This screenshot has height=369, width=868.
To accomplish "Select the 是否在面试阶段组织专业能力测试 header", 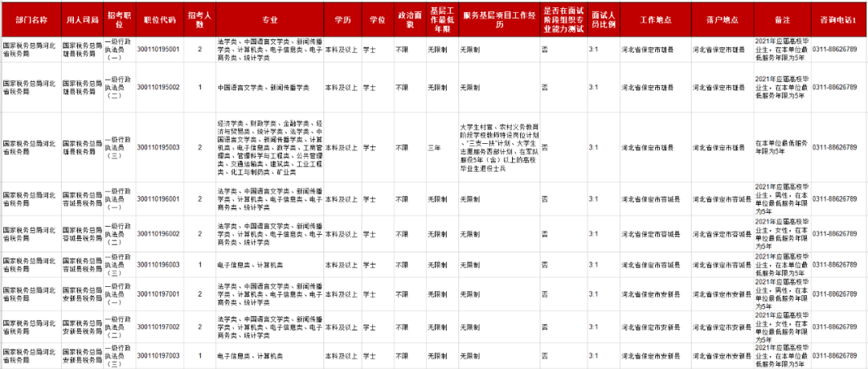I will (x=563, y=19).
